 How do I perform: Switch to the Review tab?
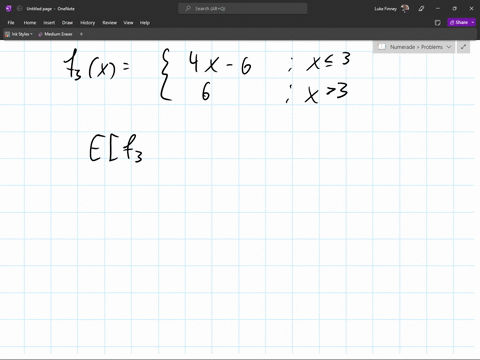[x=109, y=23]
